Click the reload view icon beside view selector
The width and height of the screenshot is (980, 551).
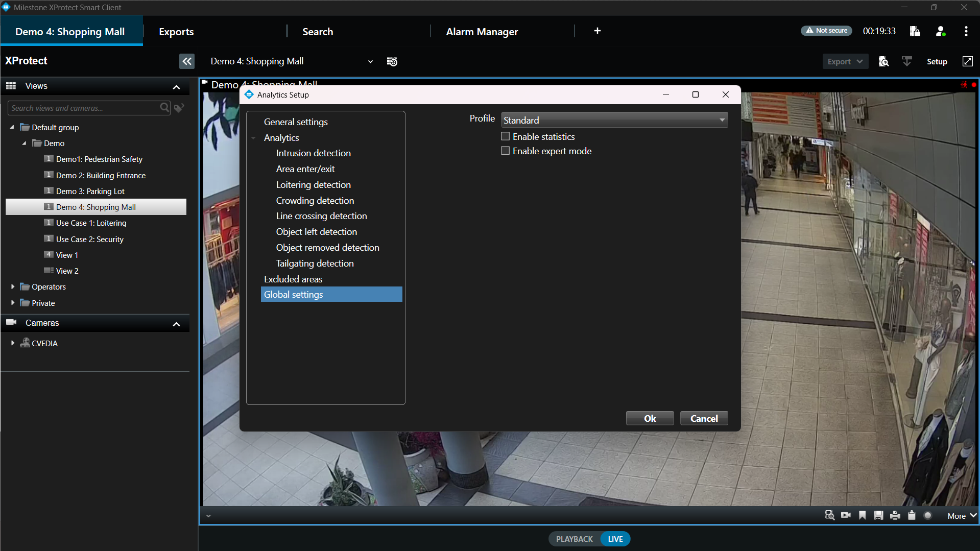point(392,62)
